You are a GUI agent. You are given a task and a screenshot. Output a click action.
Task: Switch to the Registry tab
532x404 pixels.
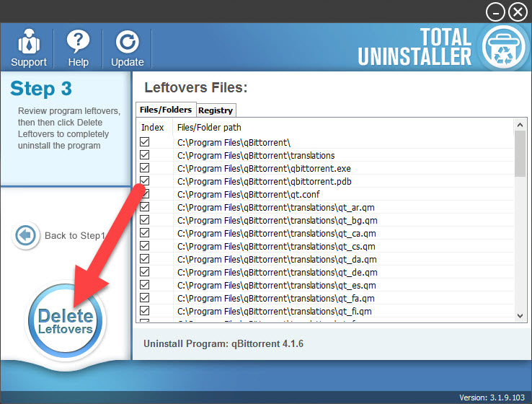tap(216, 110)
